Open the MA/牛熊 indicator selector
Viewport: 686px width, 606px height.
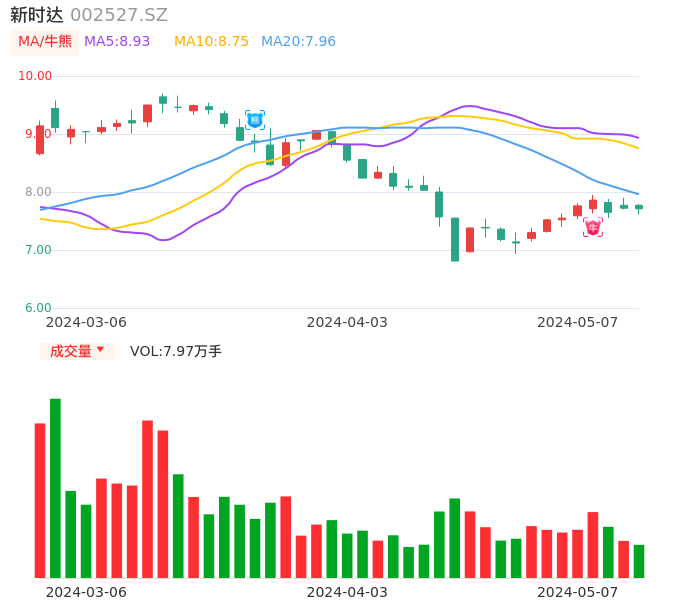coord(45,42)
